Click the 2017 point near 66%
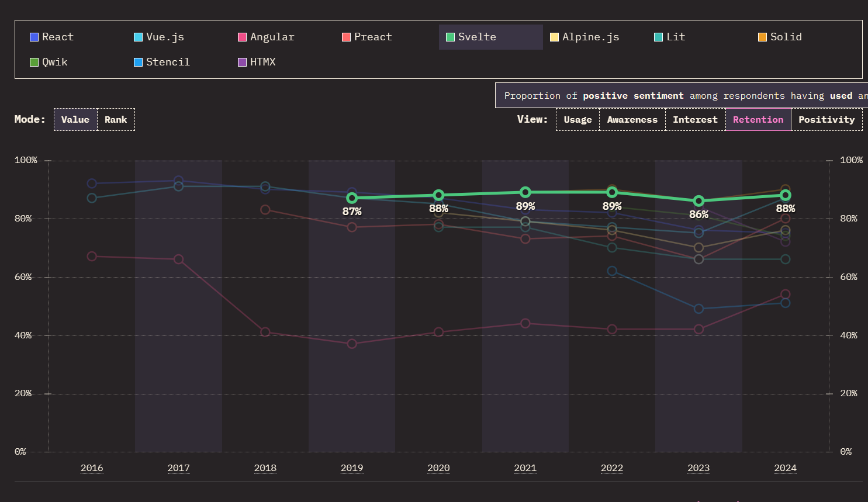 178,259
